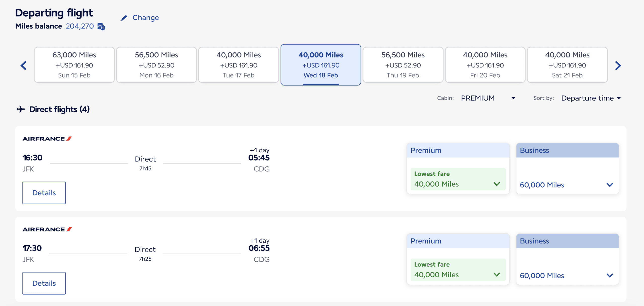This screenshot has width=644, height=306.
Task: Open Details for the 16:30 JFK flight
Action: tap(44, 193)
